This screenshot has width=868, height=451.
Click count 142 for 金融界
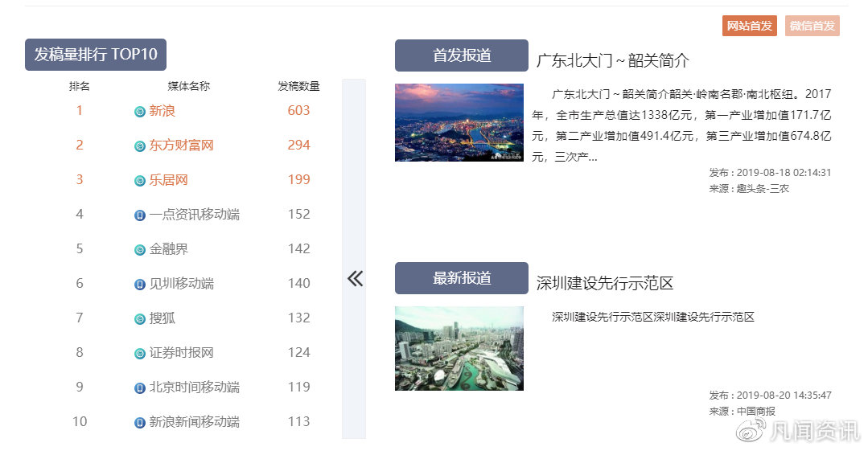(299, 249)
